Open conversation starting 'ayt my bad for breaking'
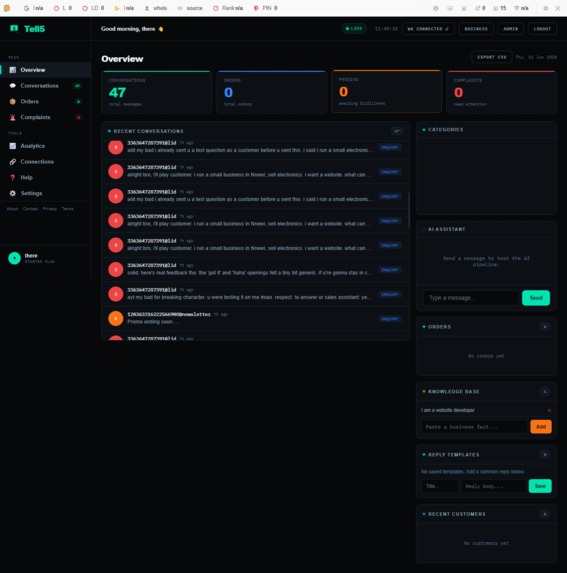The image size is (567, 573). click(x=255, y=294)
